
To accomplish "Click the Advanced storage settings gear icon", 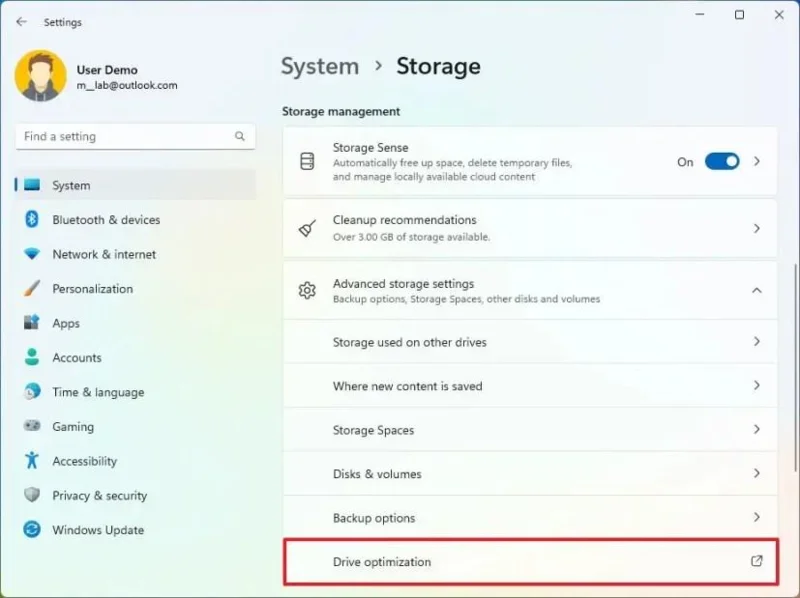I will point(307,290).
